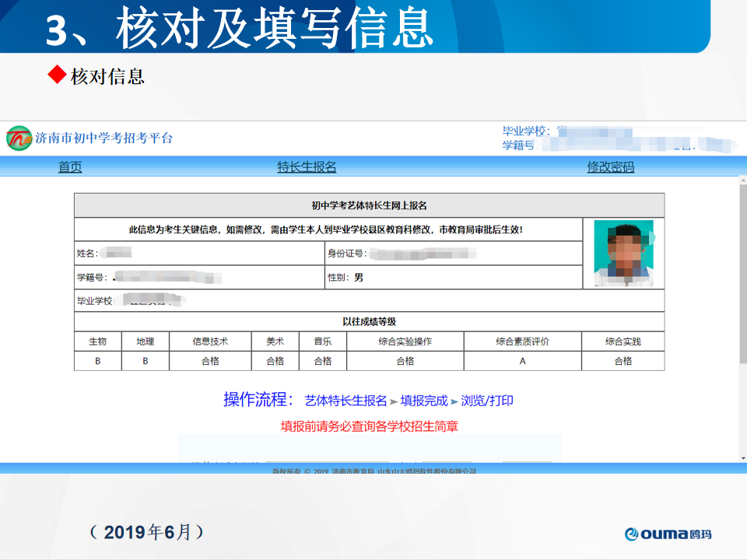Click the bold notice starting with 此信息为考生关键信息
The image size is (747, 560).
[326, 230]
